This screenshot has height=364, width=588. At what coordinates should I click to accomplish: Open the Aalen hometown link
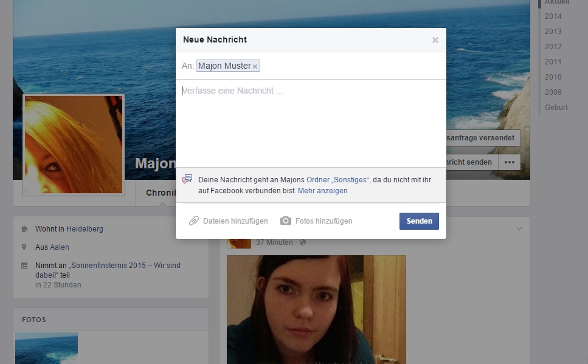tap(60, 247)
